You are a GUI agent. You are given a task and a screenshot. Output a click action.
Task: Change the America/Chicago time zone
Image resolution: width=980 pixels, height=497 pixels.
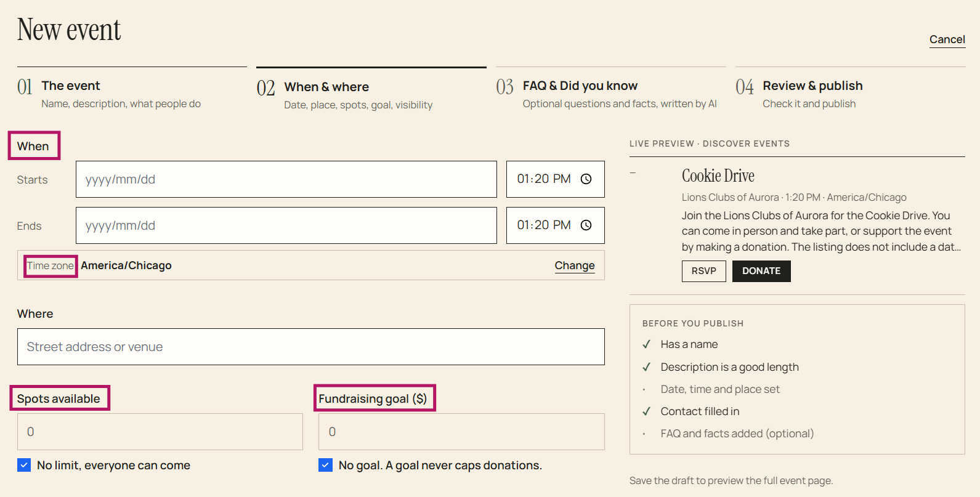click(575, 265)
